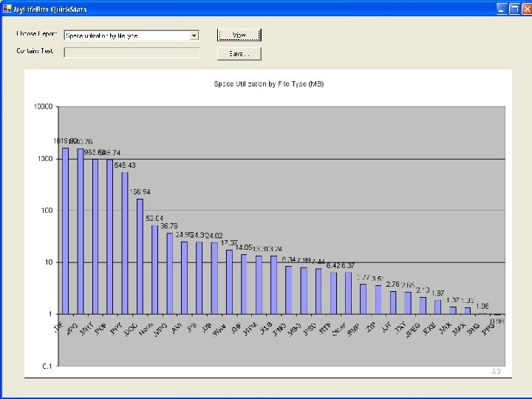This screenshot has width=532, height=399.
Task: Click the .PNG bar in the chart
Action: coord(289,290)
